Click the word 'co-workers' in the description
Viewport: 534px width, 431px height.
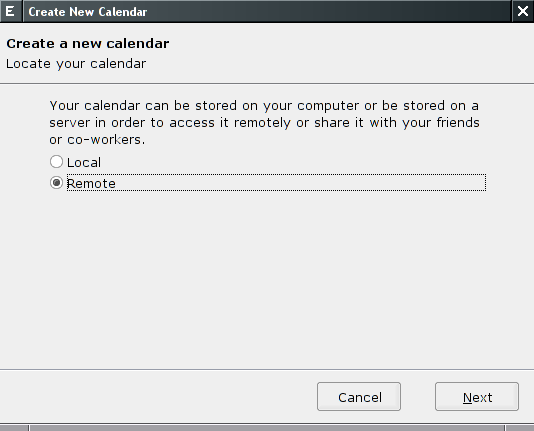[104, 140]
